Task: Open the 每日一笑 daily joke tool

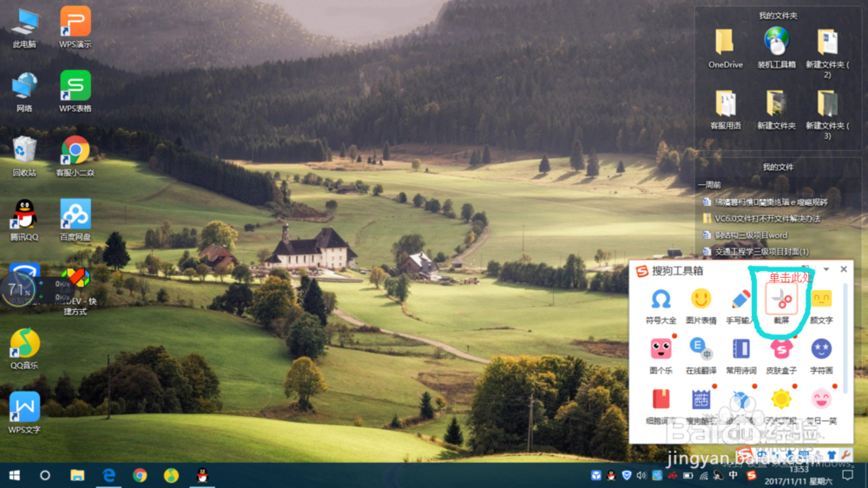Action: pyautogui.click(x=821, y=406)
